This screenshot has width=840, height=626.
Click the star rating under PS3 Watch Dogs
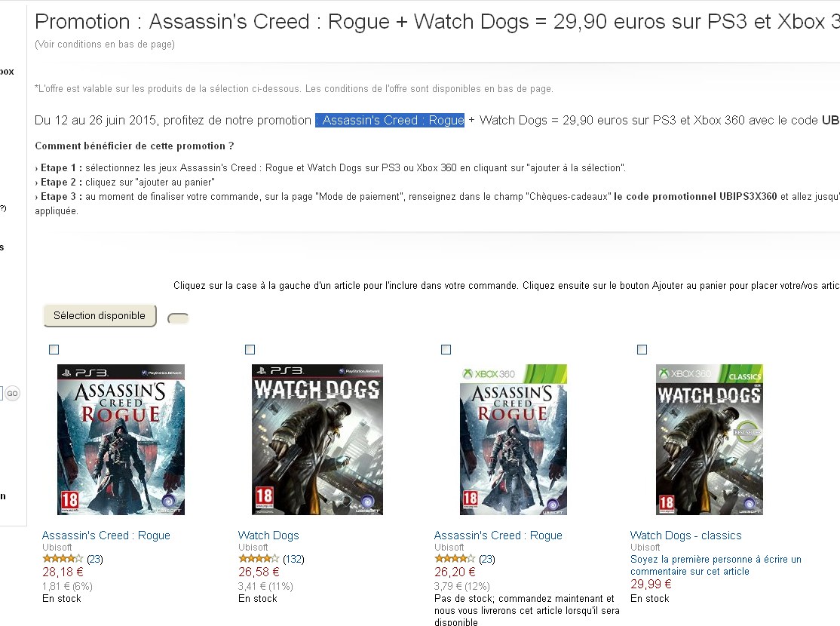coord(259,558)
